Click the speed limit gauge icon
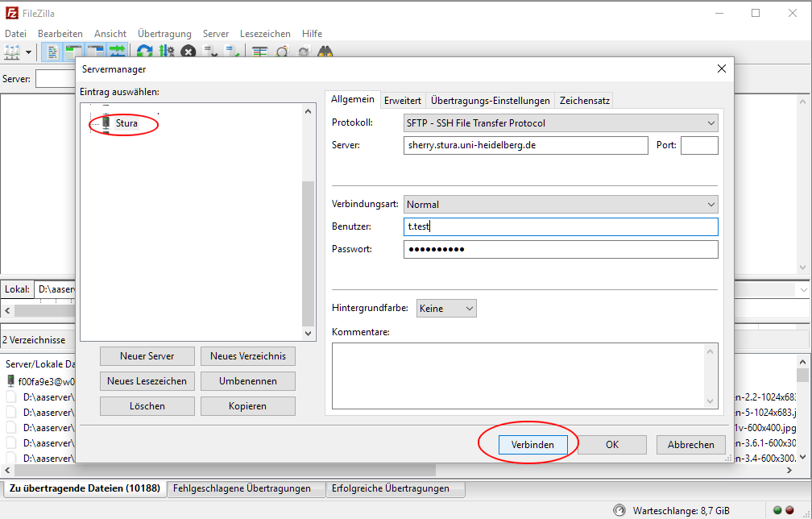Screen dimensions: 812x519 tap(619, 510)
